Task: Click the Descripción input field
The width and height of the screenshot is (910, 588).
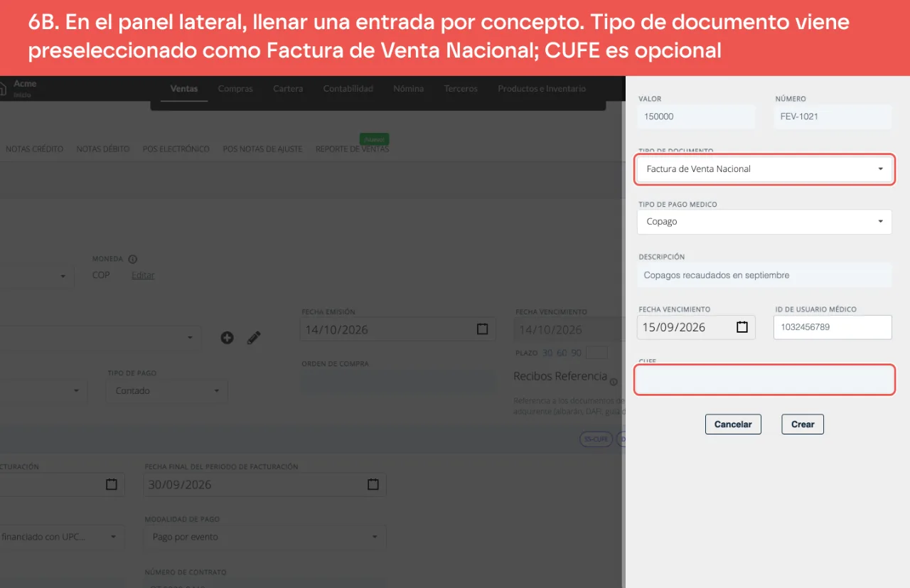Action: point(764,275)
